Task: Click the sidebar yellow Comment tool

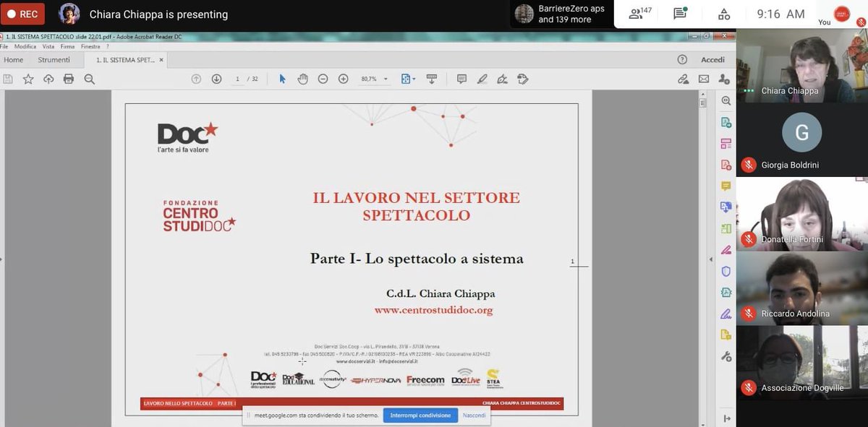Action: 726,186
